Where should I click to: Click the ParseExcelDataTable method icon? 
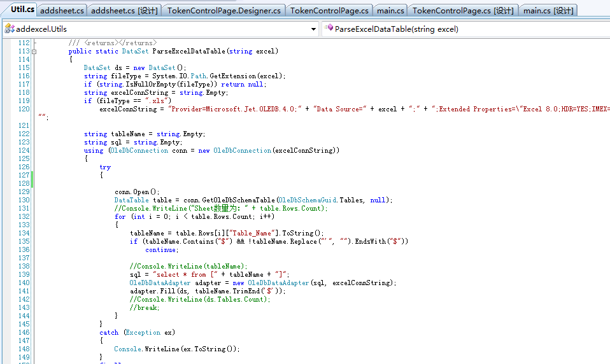click(x=329, y=29)
